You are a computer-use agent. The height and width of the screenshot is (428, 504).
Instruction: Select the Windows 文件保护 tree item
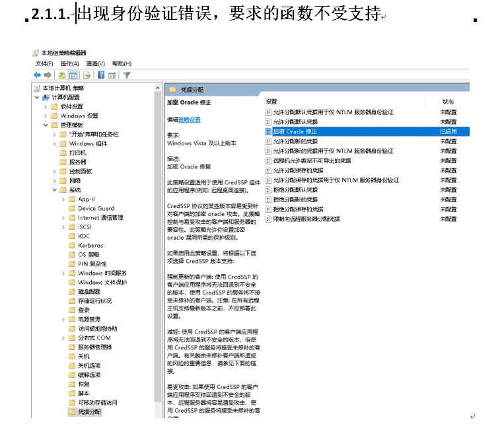[x=102, y=283]
